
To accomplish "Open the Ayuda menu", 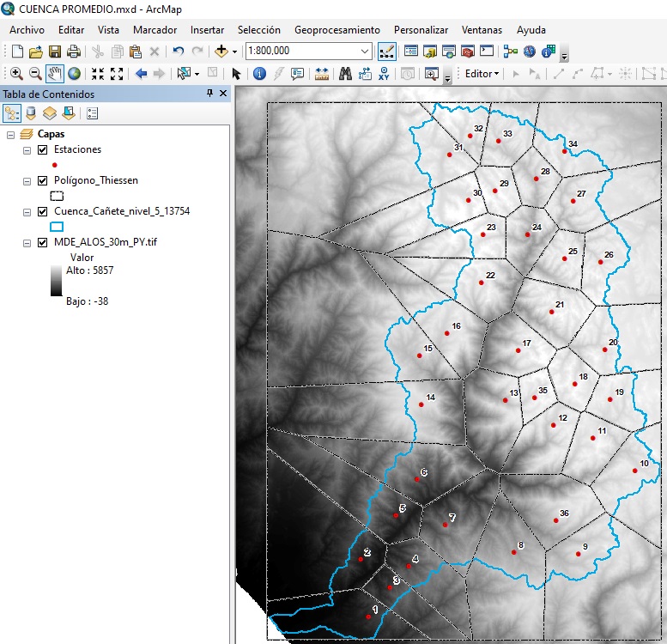I will click(531, 30).
